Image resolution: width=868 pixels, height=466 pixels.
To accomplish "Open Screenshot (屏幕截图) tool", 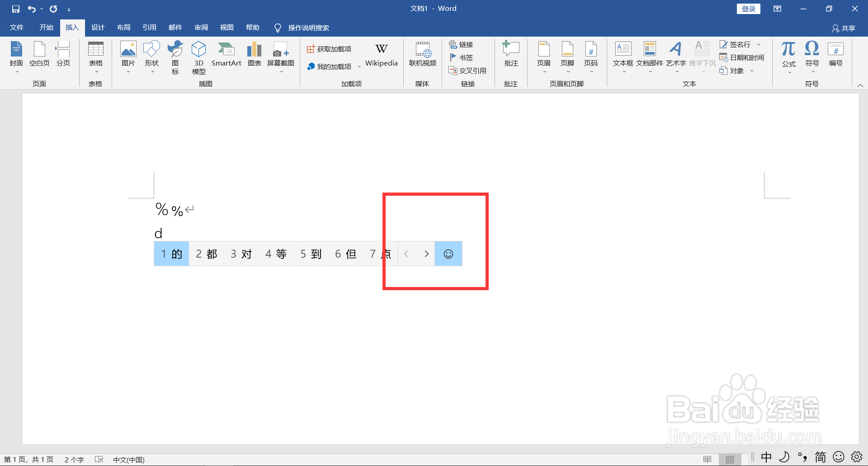I will [281, 57].
